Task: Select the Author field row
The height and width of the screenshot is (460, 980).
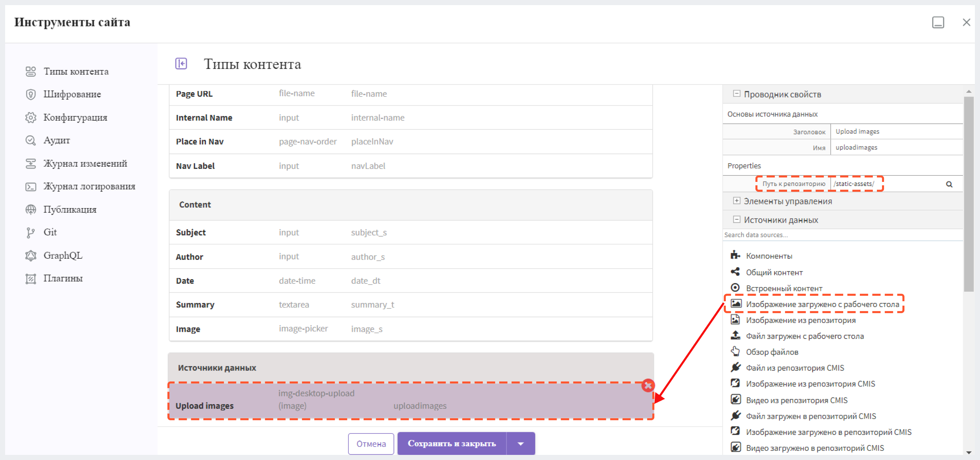Action: [x=410, y=257]
